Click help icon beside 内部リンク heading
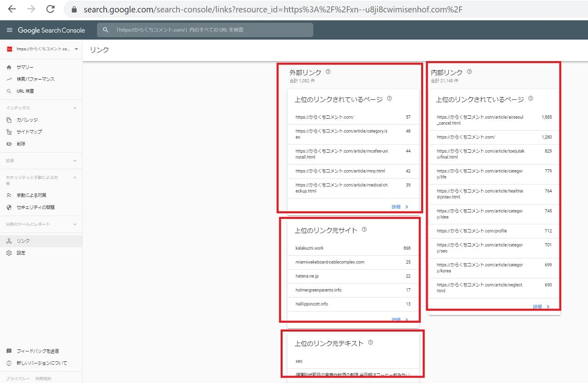Screen dimensions: 588x383 [469, 72]
